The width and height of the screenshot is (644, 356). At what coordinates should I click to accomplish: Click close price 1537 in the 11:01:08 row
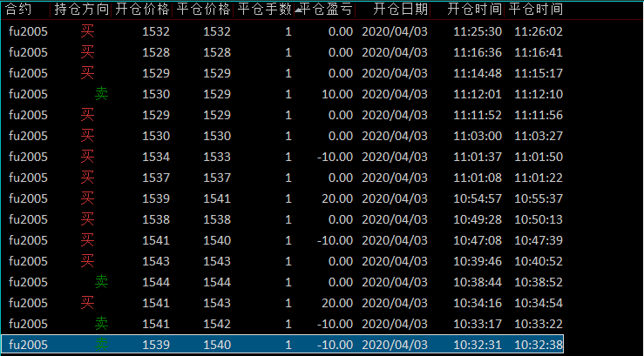217,178
